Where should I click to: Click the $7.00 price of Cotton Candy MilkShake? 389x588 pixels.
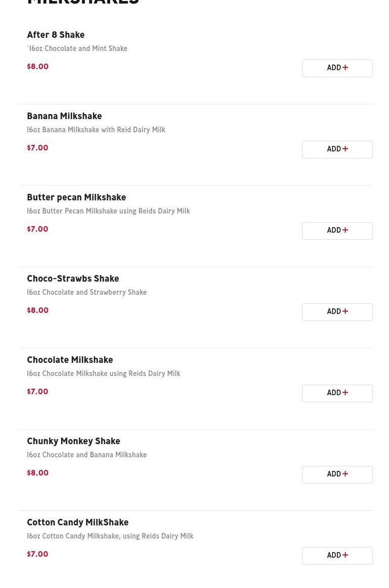point(37,554)
